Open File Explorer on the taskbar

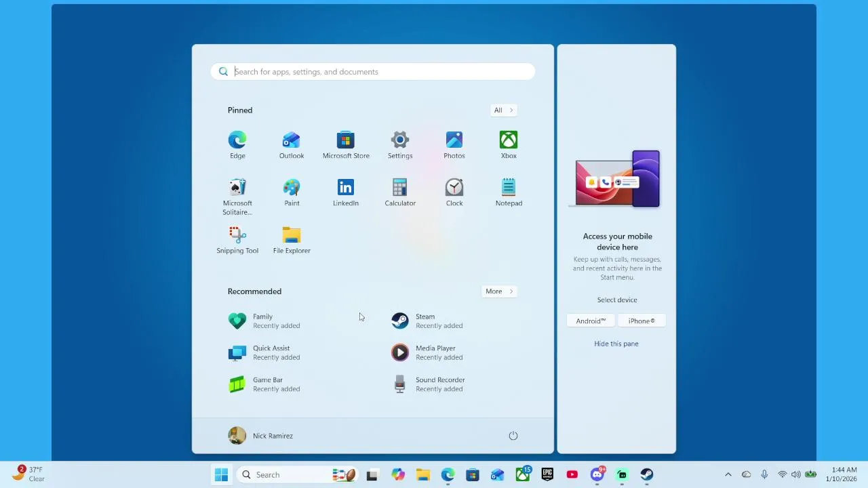(423, 475)
